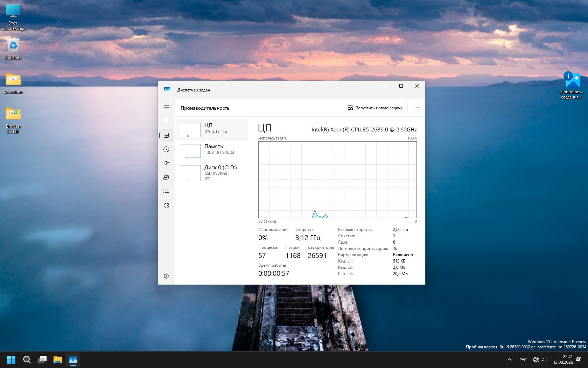588x368 pixels.
Task: Open the three-dots more options menu
Action: [416, 108]
